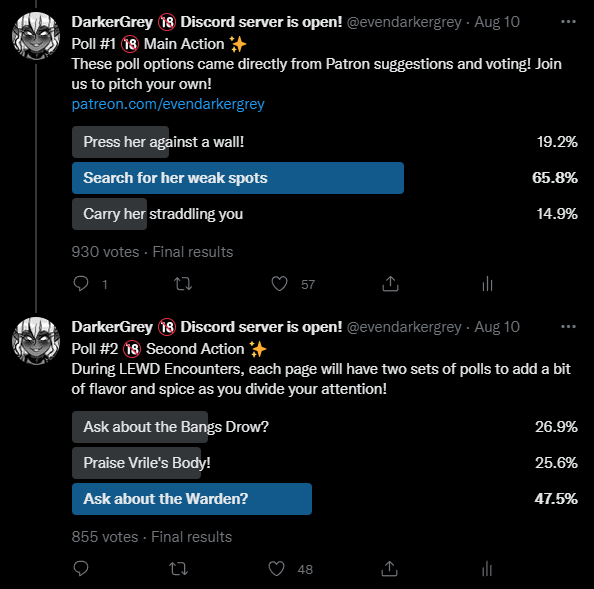Like the Poll #1 tweet with 57 likes
This screenshot has height=589, width=594.
(280, 284)
